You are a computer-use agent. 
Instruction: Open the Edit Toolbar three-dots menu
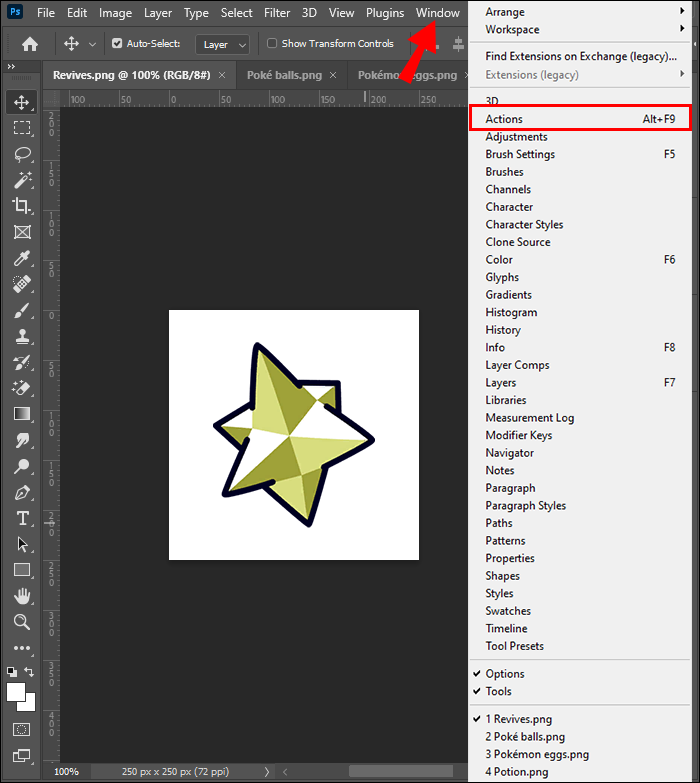click(x=21, y=648)
